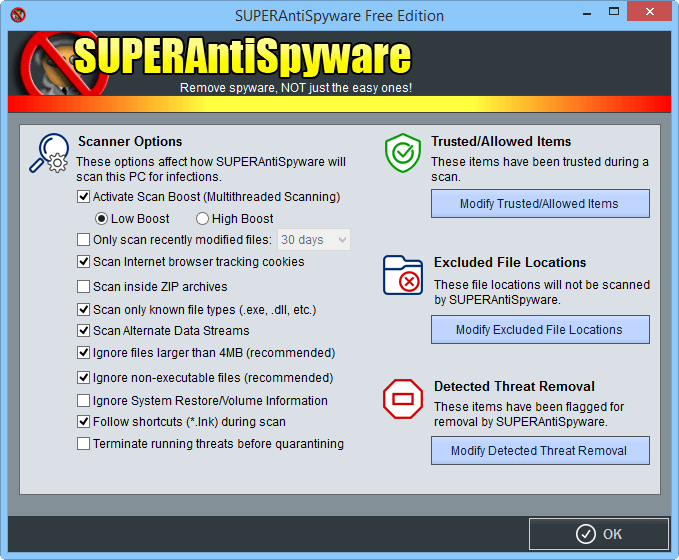
Task: Toggle Scan Alternate Data Streams checkbox
Action: point(83,330)
